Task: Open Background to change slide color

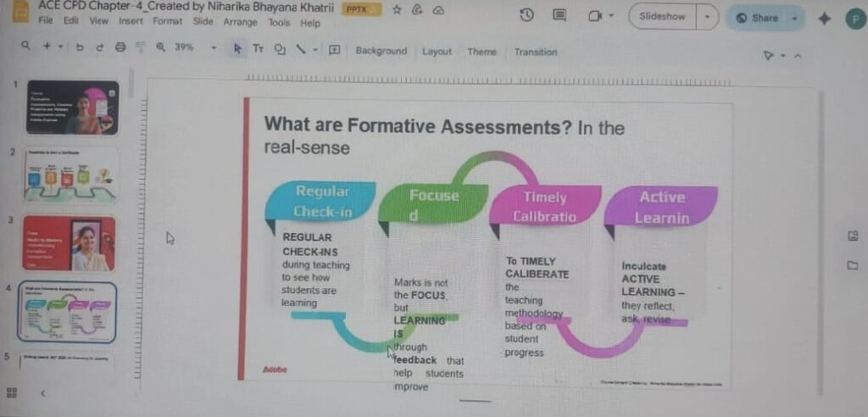Action: (381, 51)
